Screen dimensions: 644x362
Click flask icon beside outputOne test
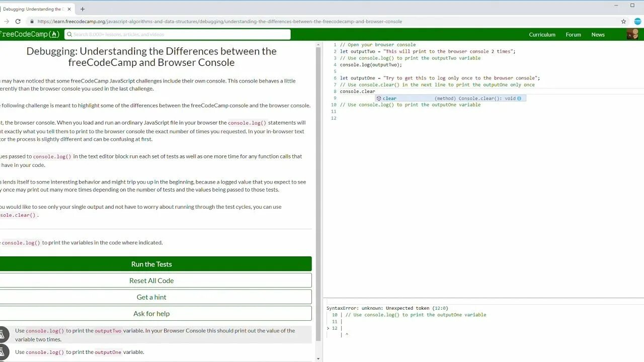click(x=3, y=352)
